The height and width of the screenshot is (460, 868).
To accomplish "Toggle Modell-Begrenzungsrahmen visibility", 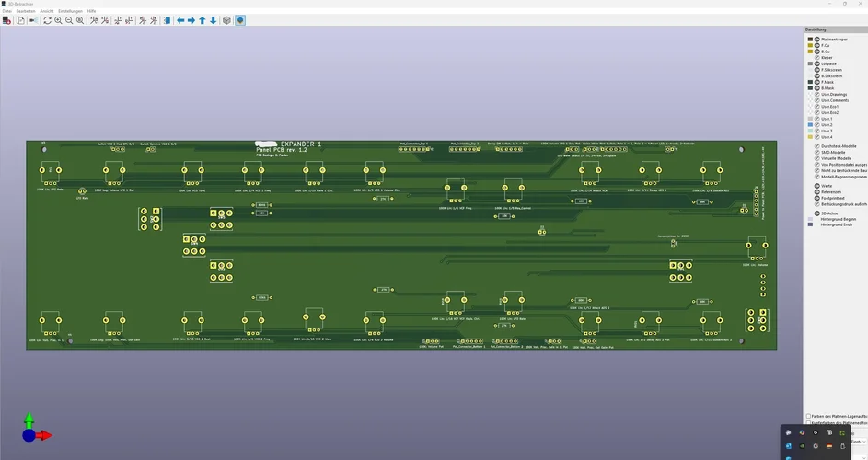I will (817, 177).
